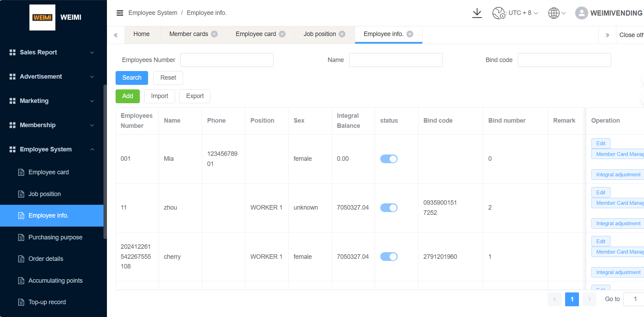
Task: Click the user avatar icon
Action: point(581,13)
